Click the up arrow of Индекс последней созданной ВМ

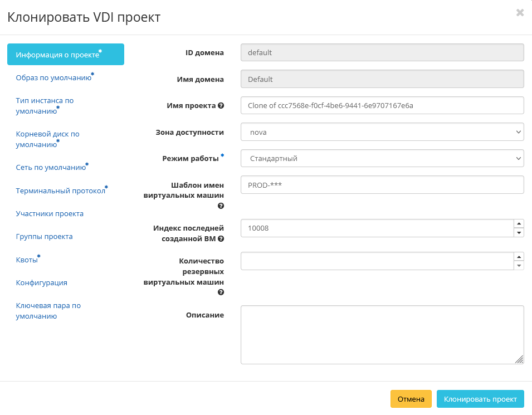(519, 224)
